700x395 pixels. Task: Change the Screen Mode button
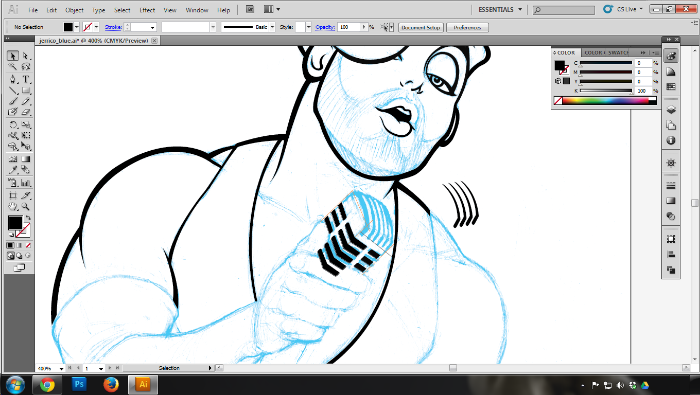[19, 268]
